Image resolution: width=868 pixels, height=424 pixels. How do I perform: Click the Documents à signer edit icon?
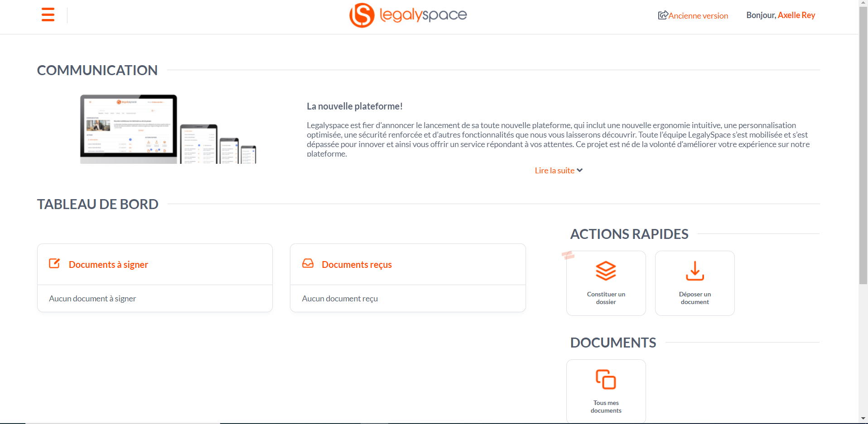(x=54, y=263)
